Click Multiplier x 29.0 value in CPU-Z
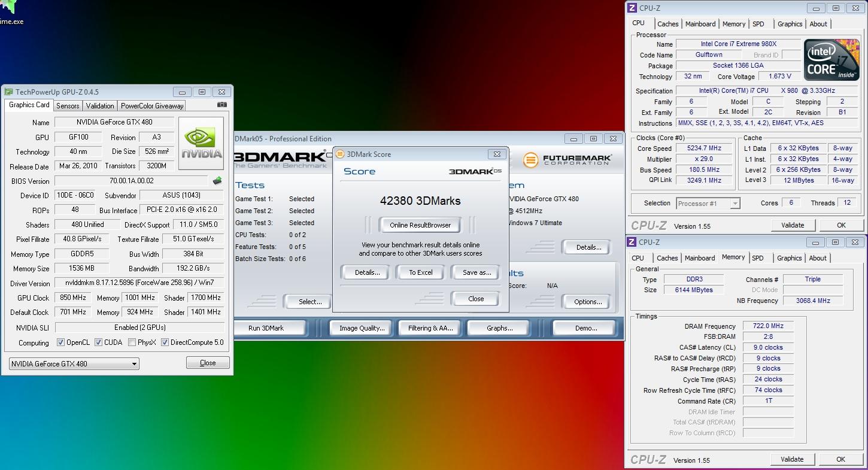The height and width of the screenshot is (470, 868). (x=705, y=159)
